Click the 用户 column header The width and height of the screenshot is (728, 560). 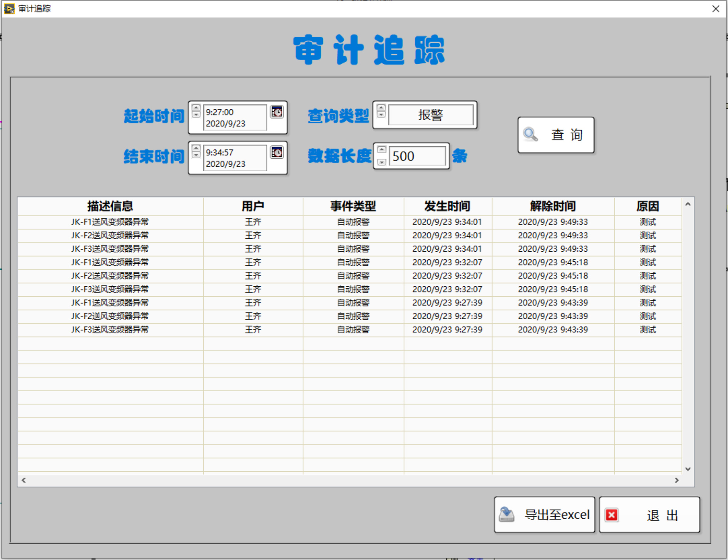tap(253, 206)
